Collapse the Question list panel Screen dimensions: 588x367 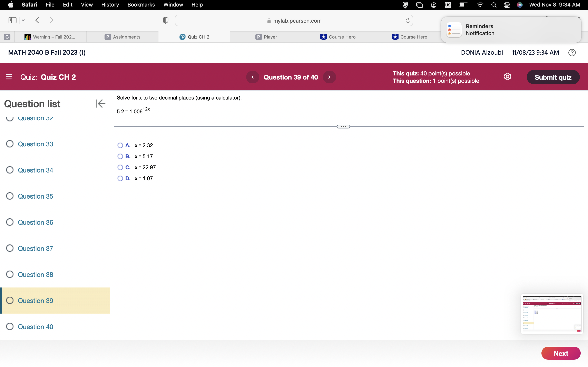(x=100, y=104)
